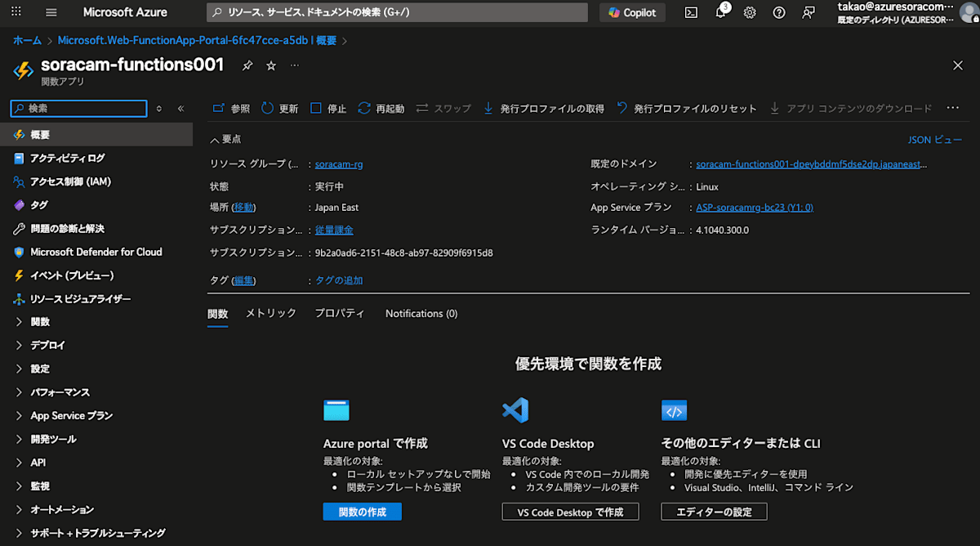Image resolution: width=980 pixels, height=546 pixels.
Task: Click Microsoft.Web-FunctionApp-Portal breadcrumb
Action: (198, 40)
